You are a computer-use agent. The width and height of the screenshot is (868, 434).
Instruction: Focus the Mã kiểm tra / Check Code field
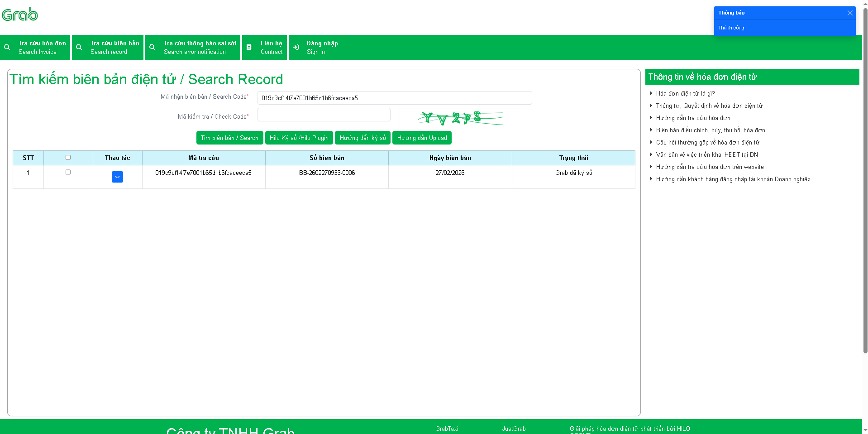[x=324, y=115]
